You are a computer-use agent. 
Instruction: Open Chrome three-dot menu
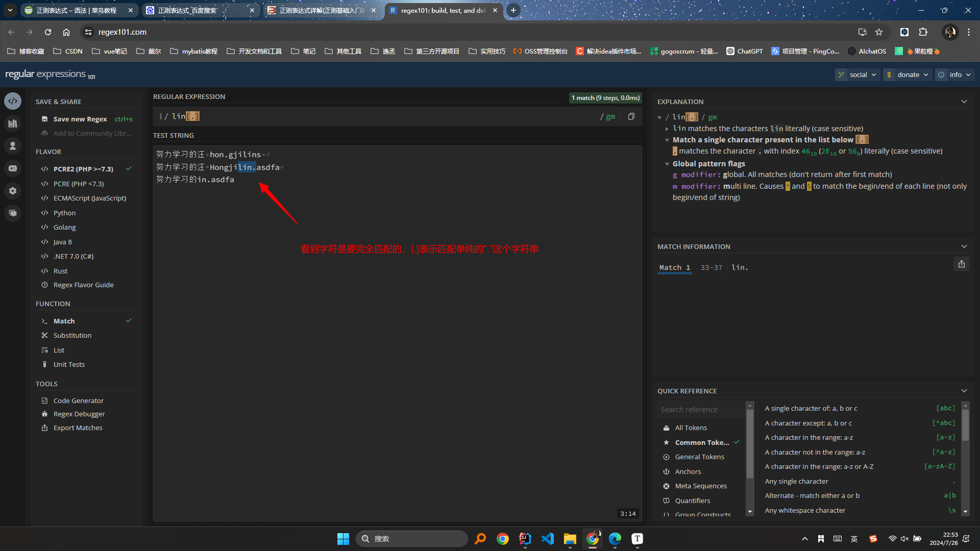(x=969, y=32)
